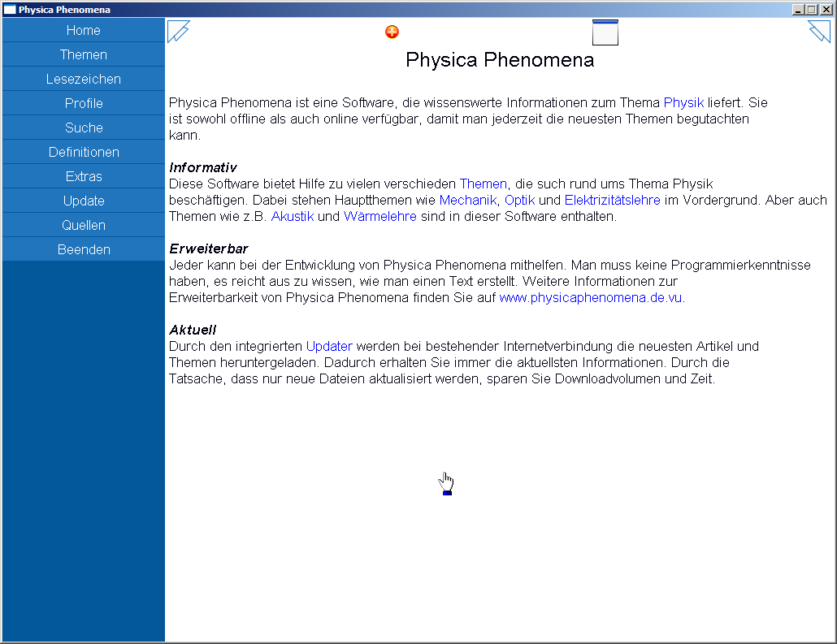837x644 pixels.
Task: Open Lesezeichen in the sidebar
Action: [83, 79]
